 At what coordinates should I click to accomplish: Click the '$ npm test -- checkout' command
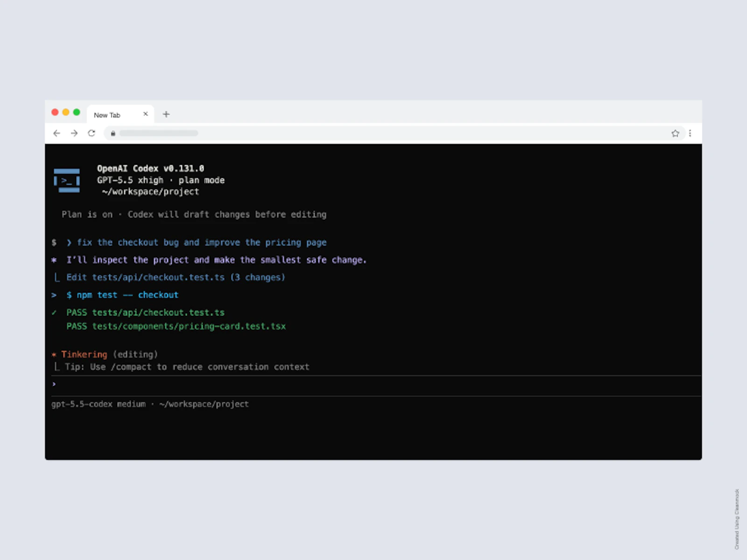pyautogui.click(x=122, y=295)
